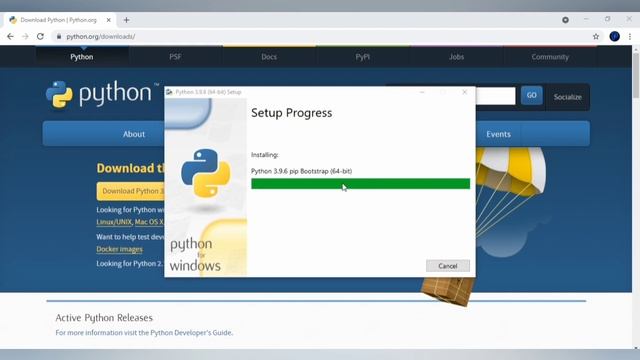The width and height of the screenshot is (640, 360).
Task: Click the Events menu item
Action: point(498,134)
